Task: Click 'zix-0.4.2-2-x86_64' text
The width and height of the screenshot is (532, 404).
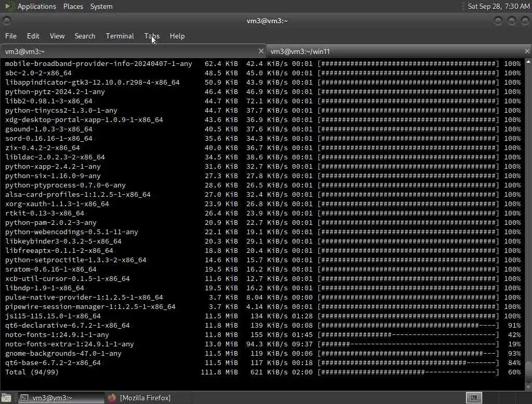Action: coord(43,148)
